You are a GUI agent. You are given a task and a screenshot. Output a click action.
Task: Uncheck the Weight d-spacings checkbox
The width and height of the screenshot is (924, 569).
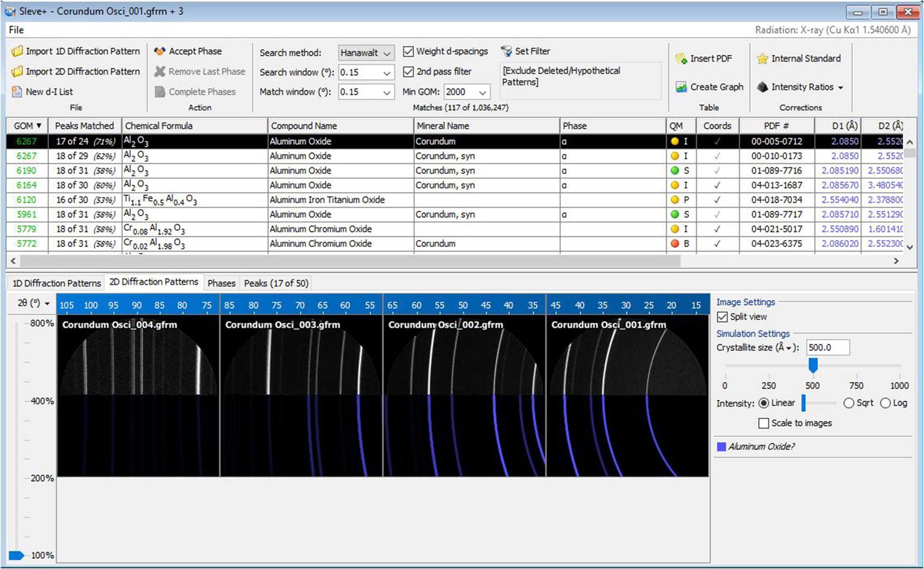408,51
